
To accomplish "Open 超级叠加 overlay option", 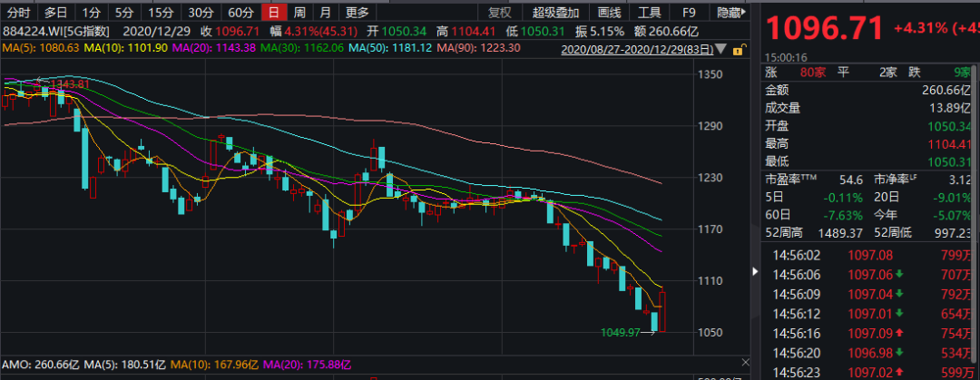I will click(x=554, y=13).
